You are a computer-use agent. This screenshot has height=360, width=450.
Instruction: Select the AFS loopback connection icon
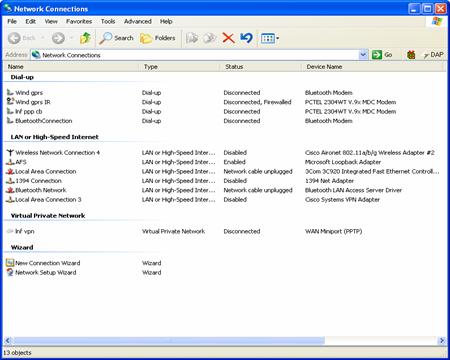pos(10,162)
